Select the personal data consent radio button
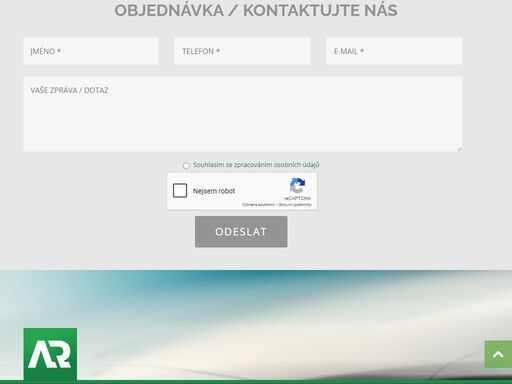The image size is (512, 384). point(186,165)
